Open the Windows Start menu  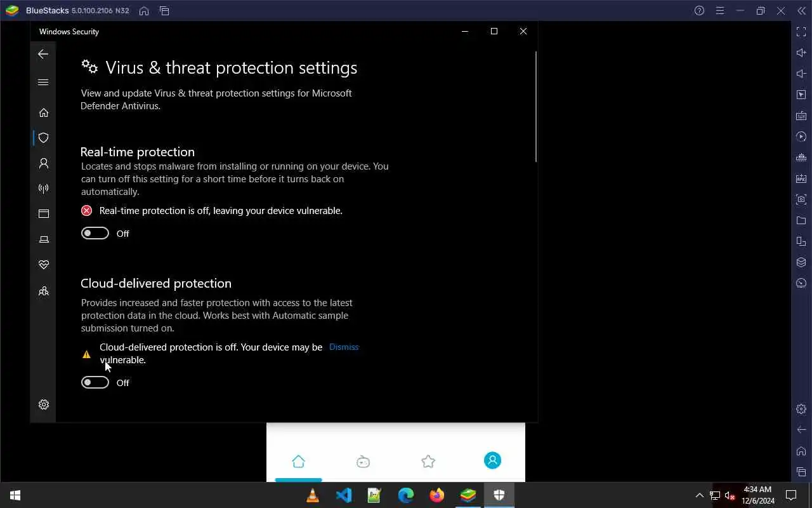click(15, 495)
